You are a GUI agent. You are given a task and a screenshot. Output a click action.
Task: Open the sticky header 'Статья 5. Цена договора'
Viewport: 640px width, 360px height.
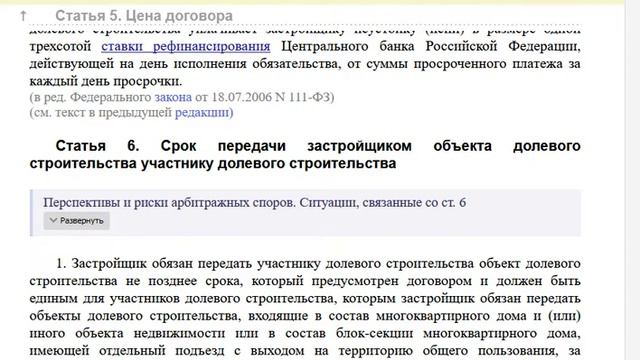(144, 16)
